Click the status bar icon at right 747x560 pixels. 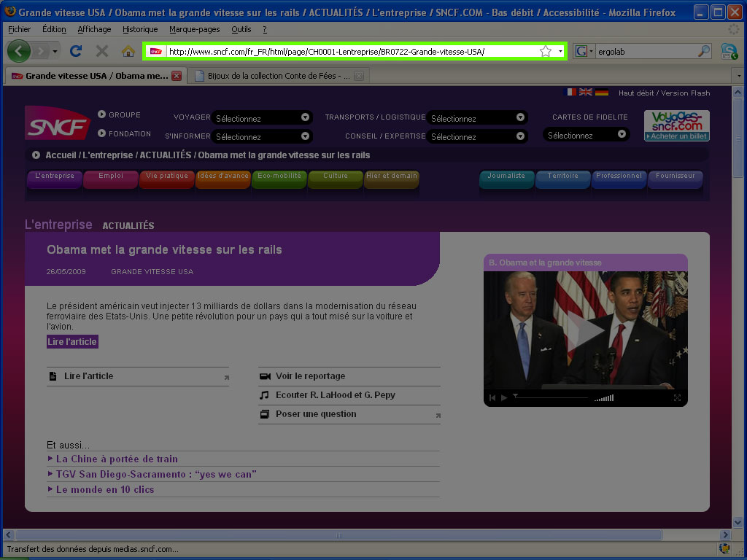click(x=724, y=548)
